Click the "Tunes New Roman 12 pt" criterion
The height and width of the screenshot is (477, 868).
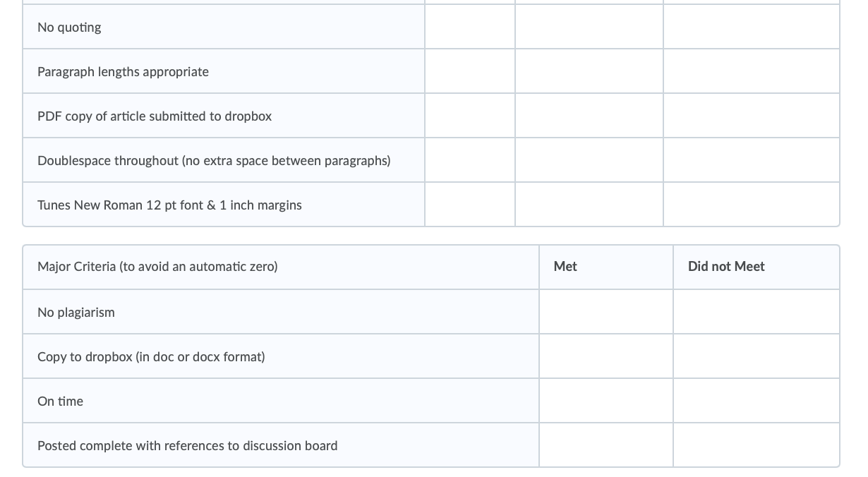(x=169, y=205)
